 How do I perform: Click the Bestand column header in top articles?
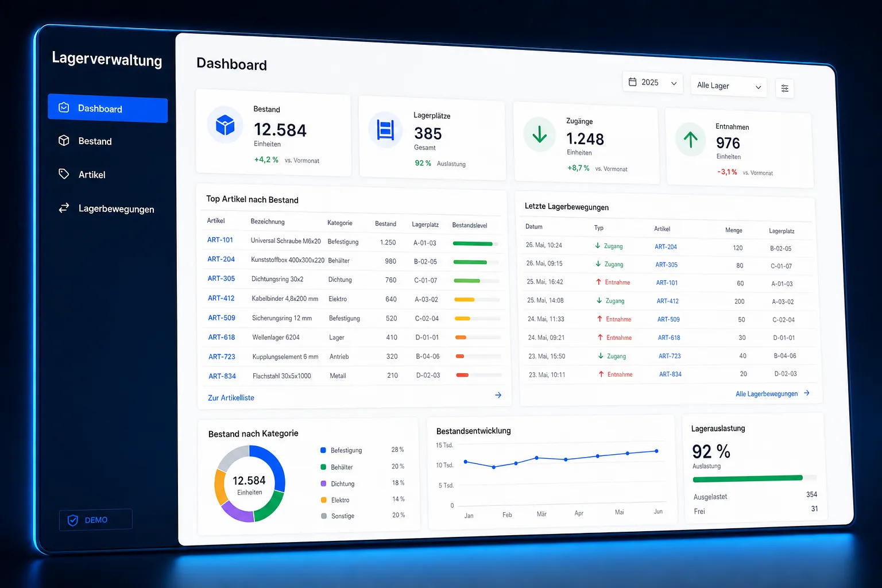(x=385, y=224)
